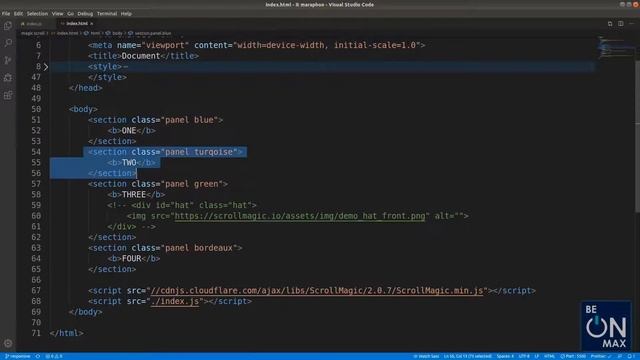Click the Split Editor icon in editor toolbar

pyautogui.click(x=620, y=24)
